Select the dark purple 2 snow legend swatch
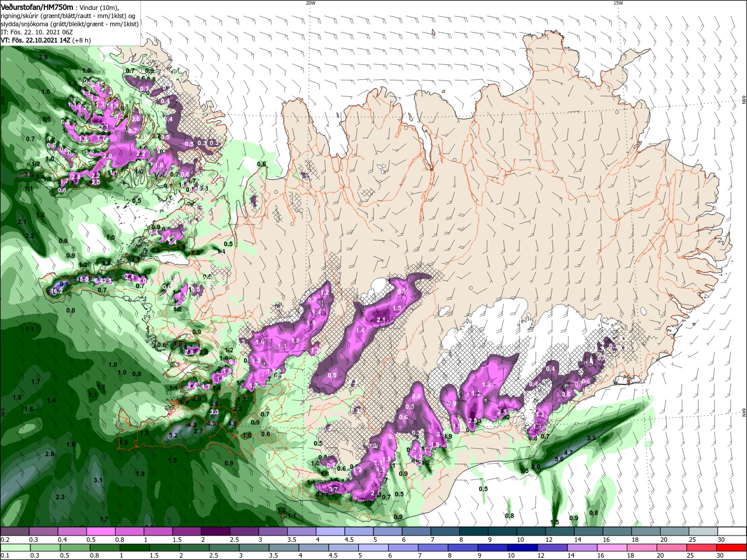 (x=215, y=531)
